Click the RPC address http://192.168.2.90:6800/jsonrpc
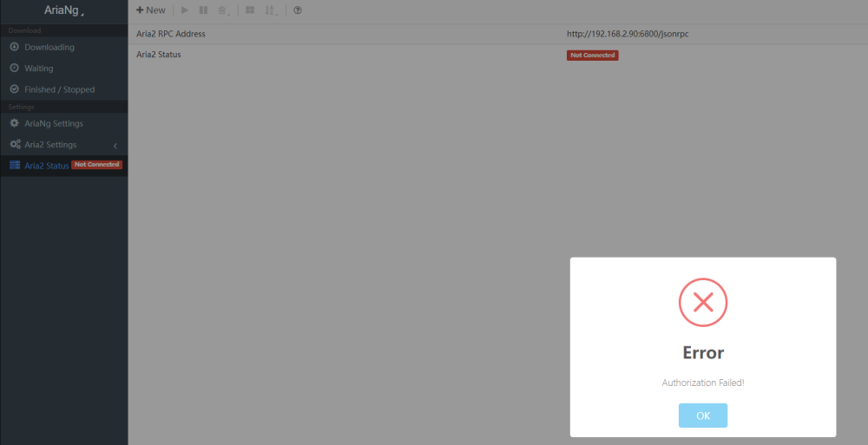This screenshot has width=868, height=445. pos(628,34)
